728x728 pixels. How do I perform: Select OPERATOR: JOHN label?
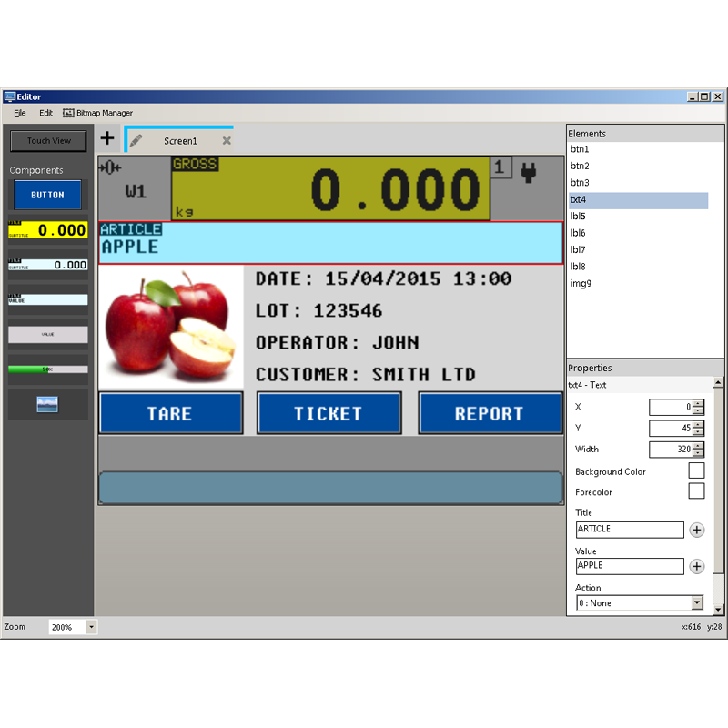tap(338, 343)
